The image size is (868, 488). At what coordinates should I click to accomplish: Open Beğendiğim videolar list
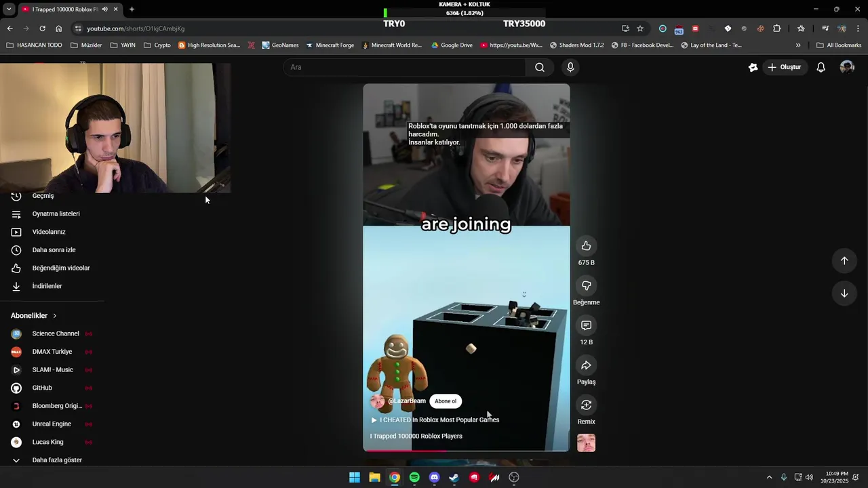pos(60,268)
